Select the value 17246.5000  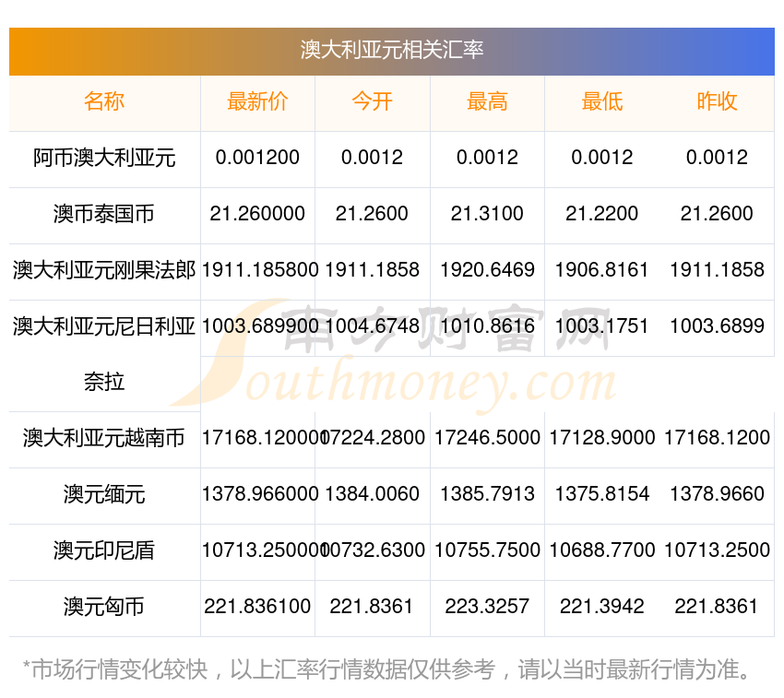tap(488, 438)
